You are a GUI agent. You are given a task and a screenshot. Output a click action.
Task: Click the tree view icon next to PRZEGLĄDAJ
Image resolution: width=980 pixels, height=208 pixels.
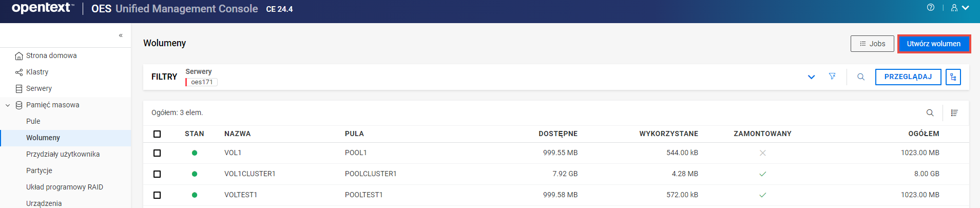pos(953,77)
